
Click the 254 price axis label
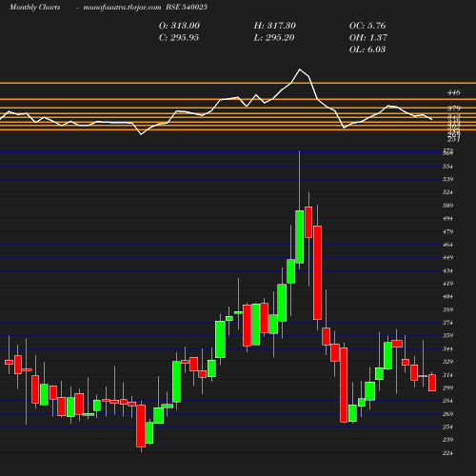[x=447, y=426]
